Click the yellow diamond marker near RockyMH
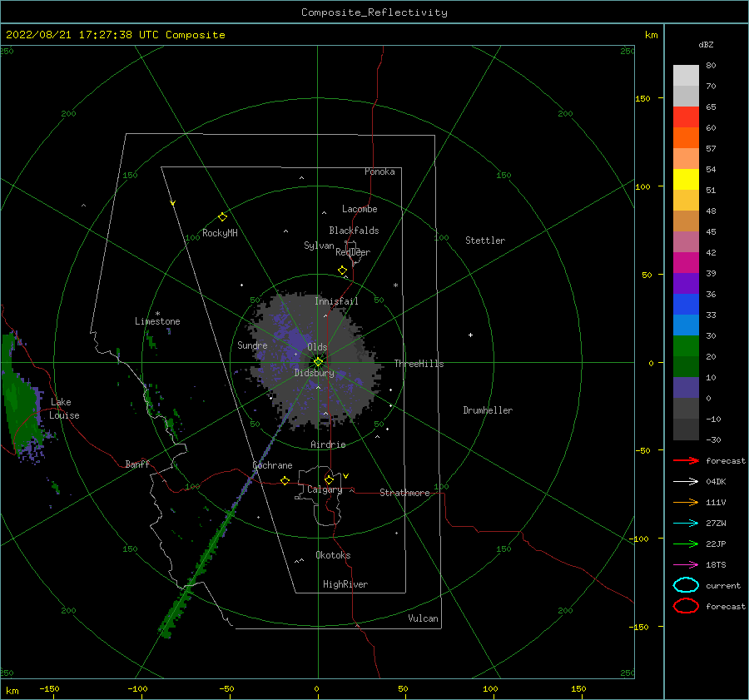Image resolution: width=749 pixels, height=700 pixels. pos(222,217)
